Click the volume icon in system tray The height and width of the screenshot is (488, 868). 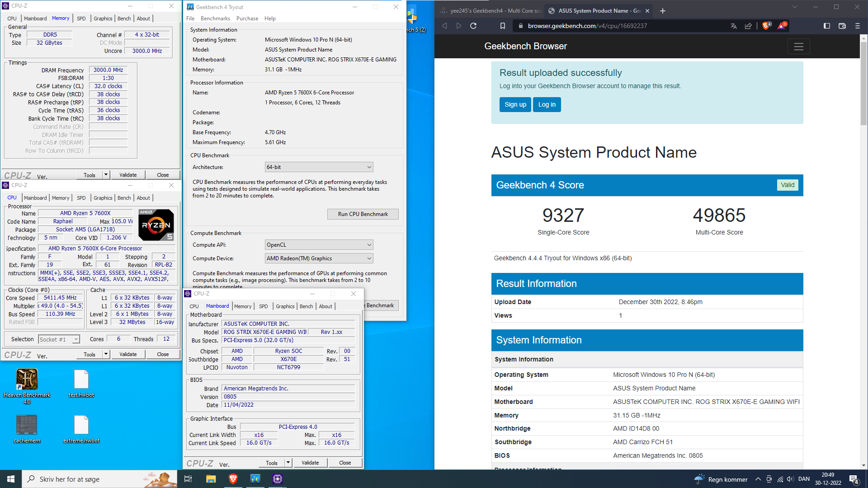(x=790, y=479)
